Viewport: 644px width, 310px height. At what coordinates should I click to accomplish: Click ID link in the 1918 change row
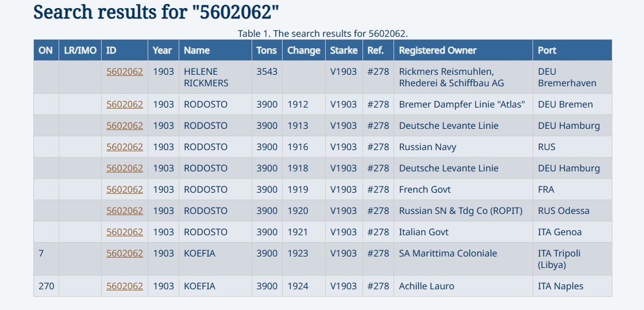coord(125,168)
